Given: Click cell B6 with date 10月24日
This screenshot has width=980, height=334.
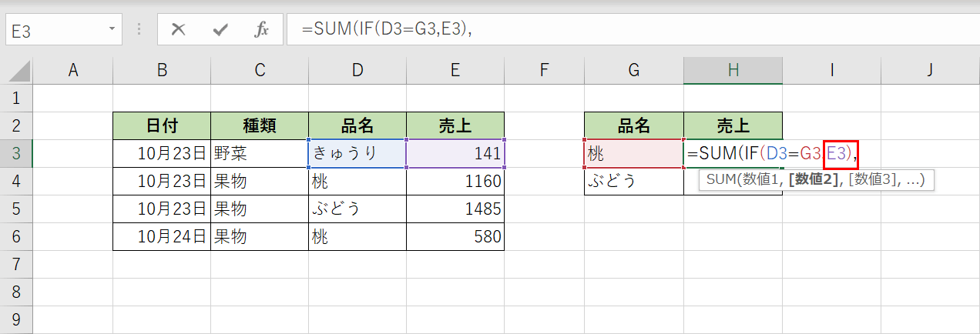Looking at the screenshot, I should [162, 237].
